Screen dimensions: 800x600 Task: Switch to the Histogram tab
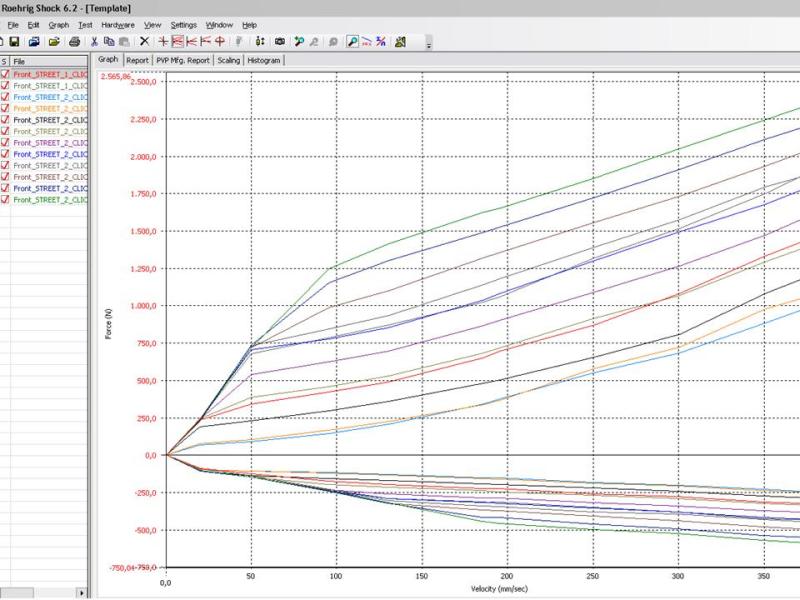pos(264,60)
